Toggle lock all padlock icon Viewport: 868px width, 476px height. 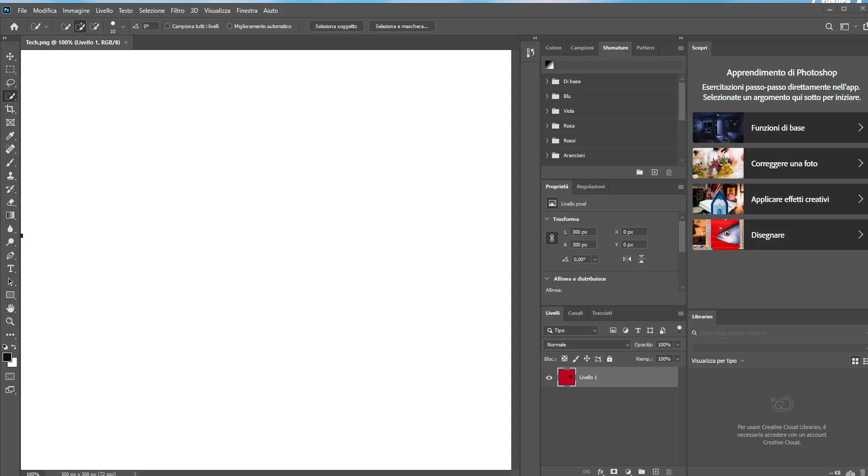(610, 359)
